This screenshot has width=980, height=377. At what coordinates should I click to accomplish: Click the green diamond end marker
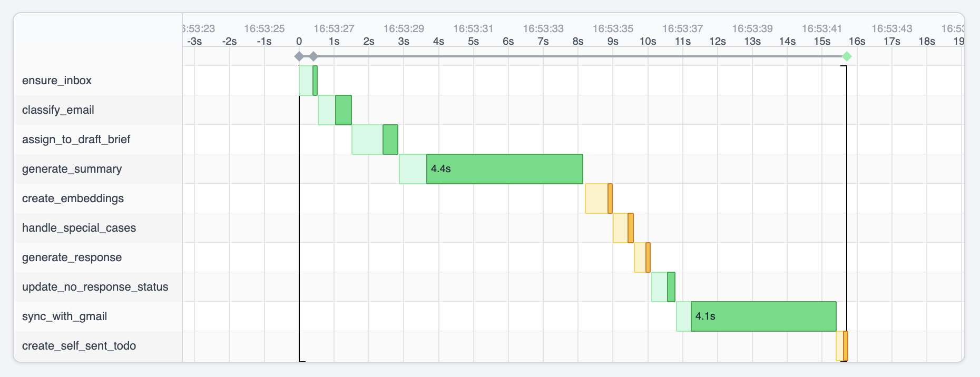coord(847,56)
